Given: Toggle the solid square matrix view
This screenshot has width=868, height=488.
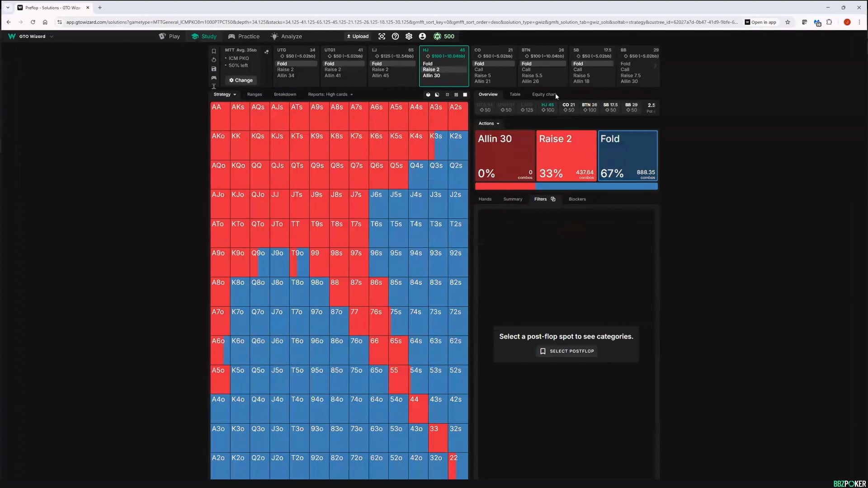Looking at the screenshot, I should tap(465, 94).
